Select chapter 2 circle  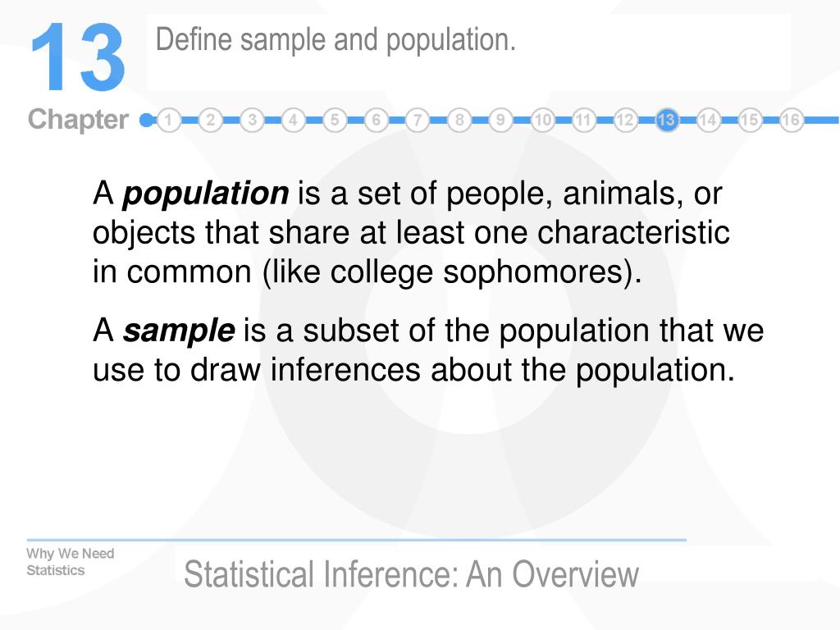(211, 120)
